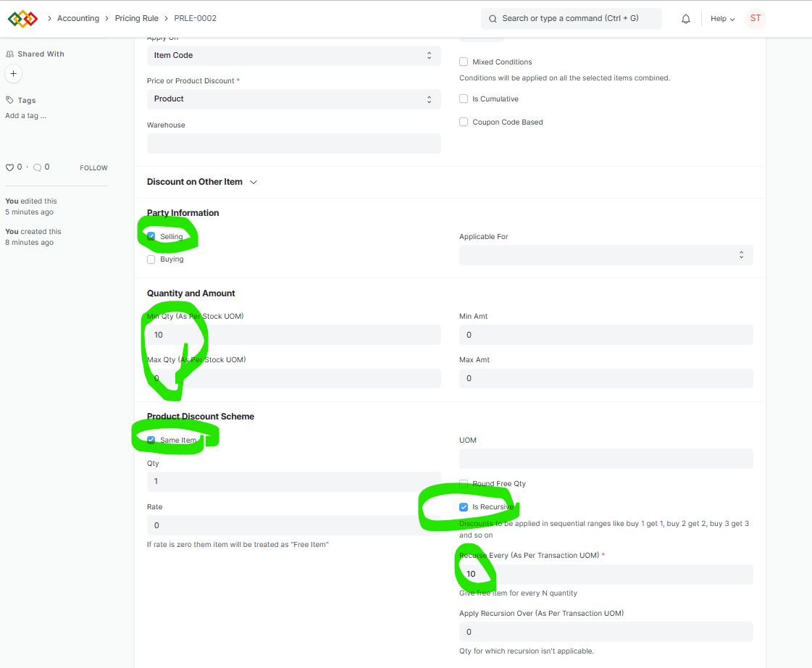812x668 pixels.
Task: Click inside the Min Amt input field
Action: pos(606,335)
